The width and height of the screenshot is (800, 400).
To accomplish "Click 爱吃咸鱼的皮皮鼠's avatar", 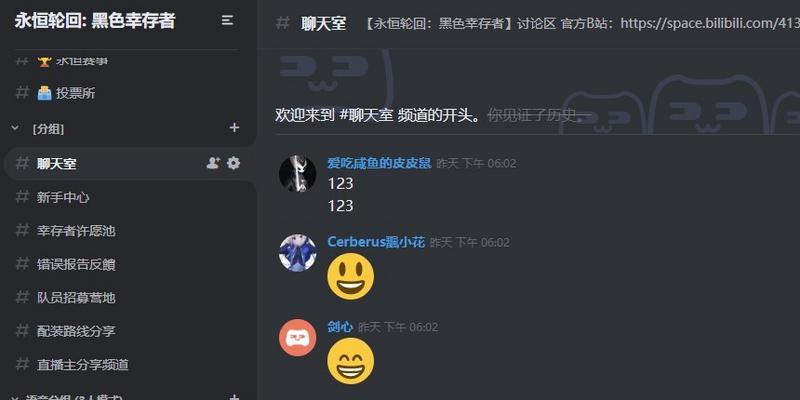I will click(x=297, y=174).
